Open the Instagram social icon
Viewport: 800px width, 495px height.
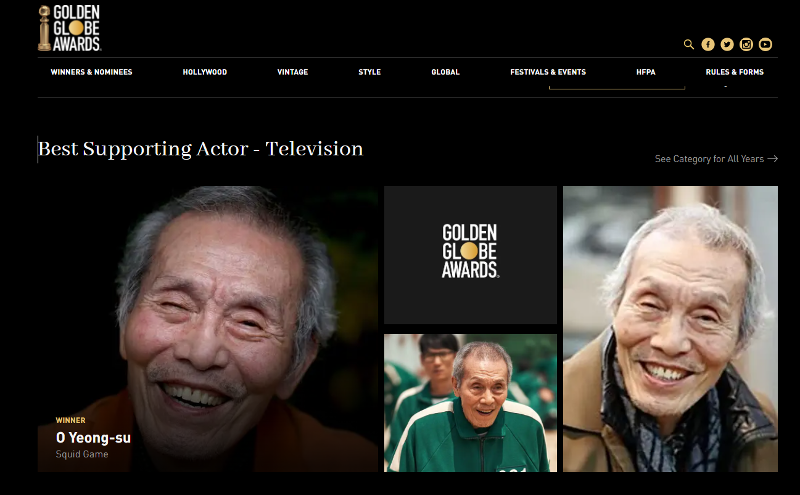(746, 44)
